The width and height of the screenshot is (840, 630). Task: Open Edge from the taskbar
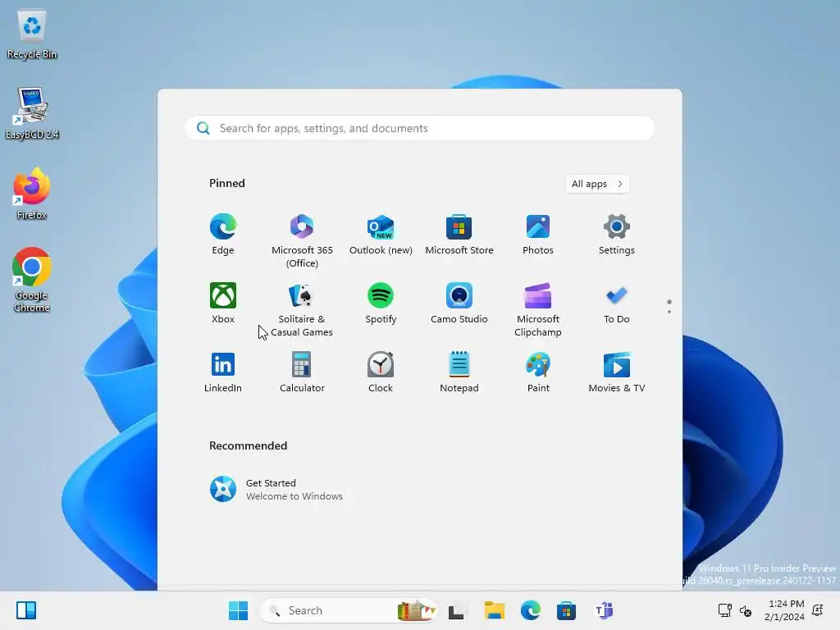pyautogui.click(x=531, y=610)
